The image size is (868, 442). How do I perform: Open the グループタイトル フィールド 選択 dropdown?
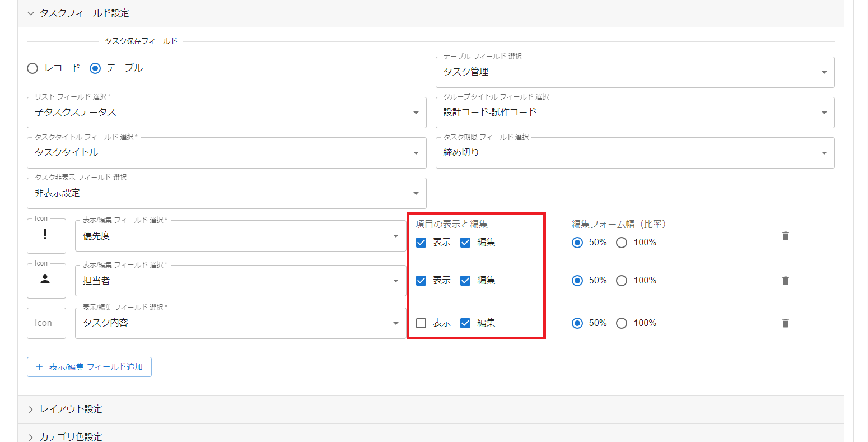pyautogui.click(x=634, y=113)
